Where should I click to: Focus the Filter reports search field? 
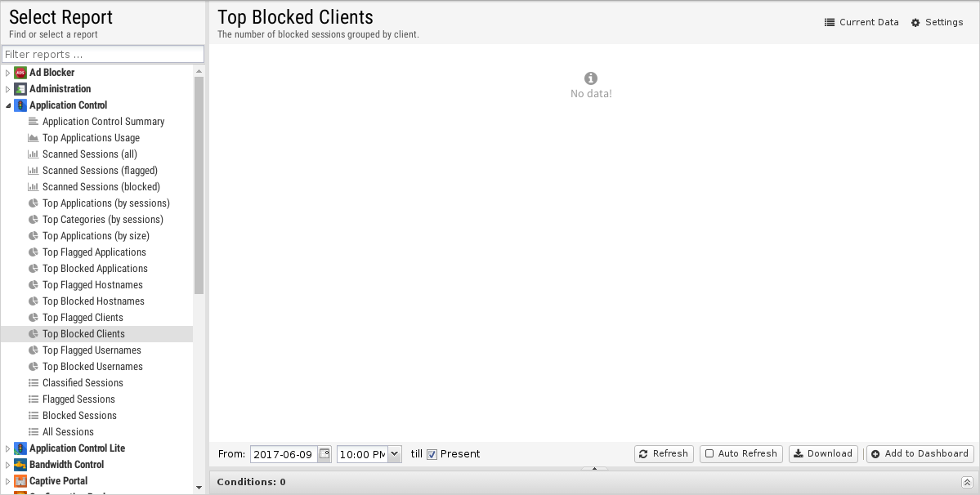(103, 54)
